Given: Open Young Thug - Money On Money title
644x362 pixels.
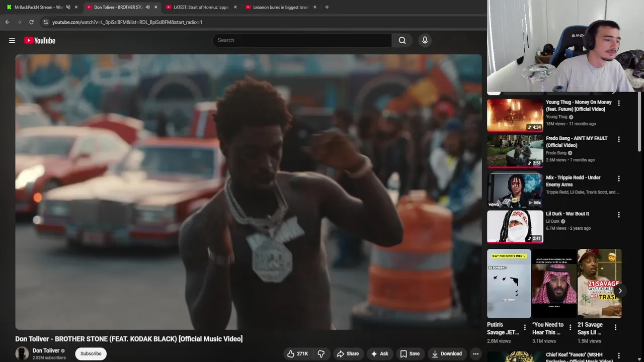Looking at the screenshot, I should 579,106.
